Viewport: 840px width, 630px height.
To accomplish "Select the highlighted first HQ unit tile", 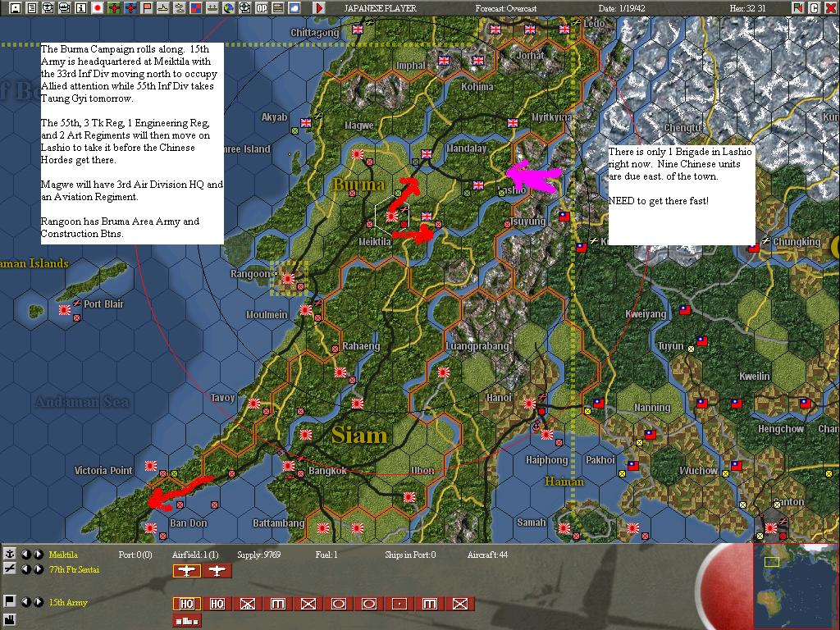I will [x=186, y=604].
